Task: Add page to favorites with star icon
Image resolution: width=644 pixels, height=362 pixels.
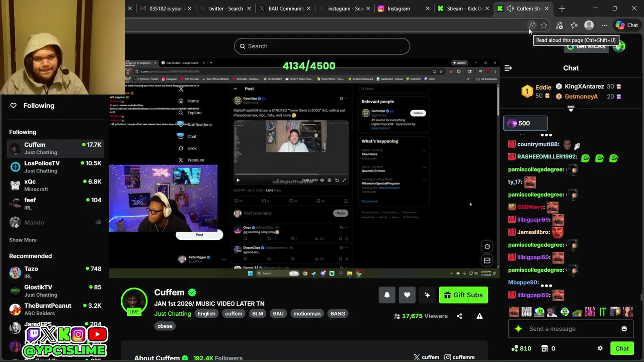Action: (x=544, y=25)
